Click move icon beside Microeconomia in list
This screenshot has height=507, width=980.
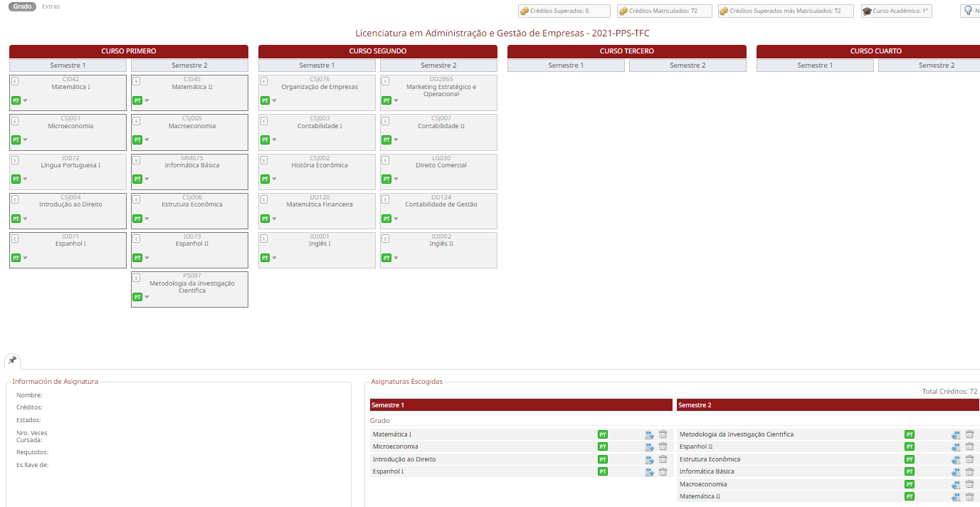point(649,447)
